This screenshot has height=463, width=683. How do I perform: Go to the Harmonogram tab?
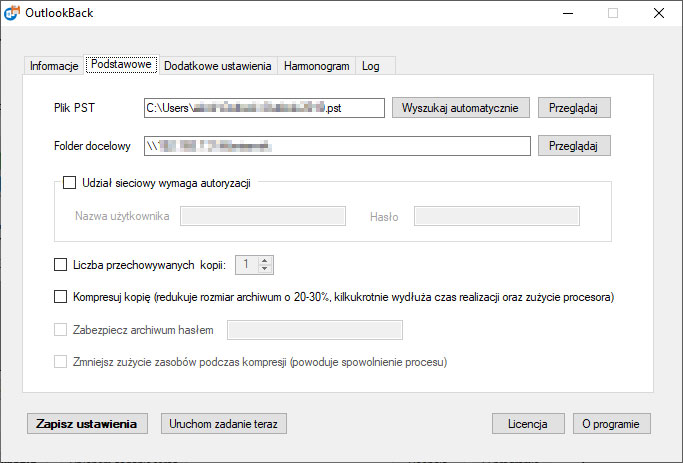[x=316, y=66]
